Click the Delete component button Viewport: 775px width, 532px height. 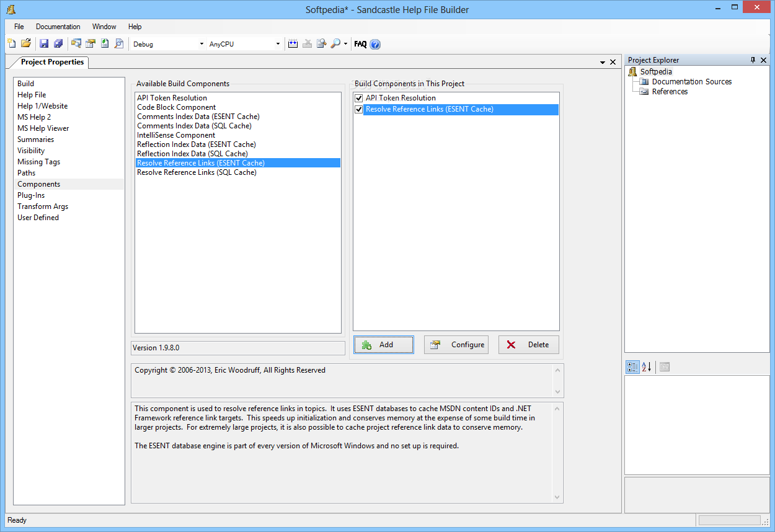[x=529, y=345]
